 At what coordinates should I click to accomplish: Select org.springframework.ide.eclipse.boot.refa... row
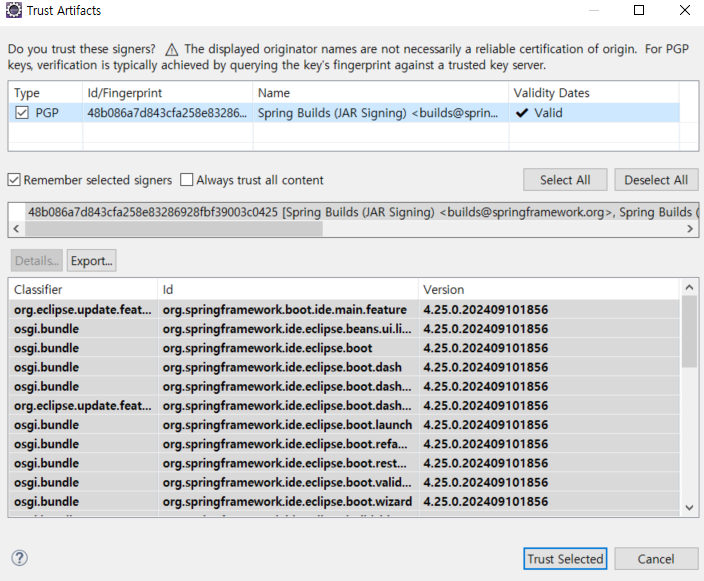(344, 444)
